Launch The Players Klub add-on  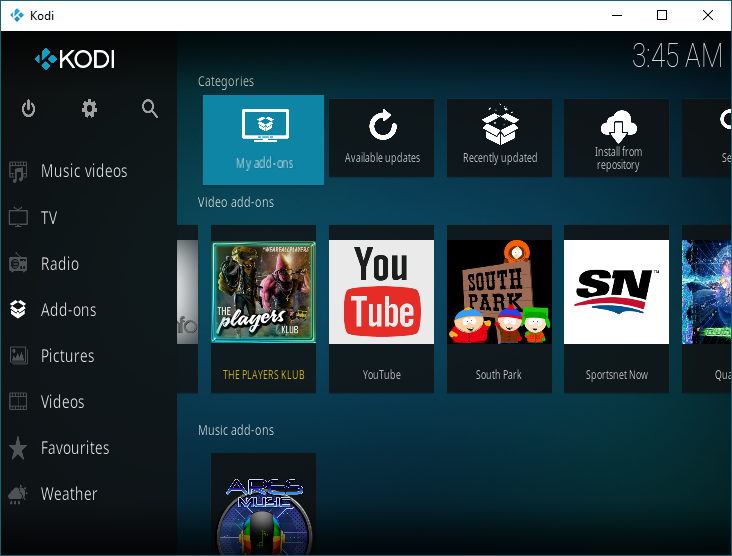click(x=263, y=309)
